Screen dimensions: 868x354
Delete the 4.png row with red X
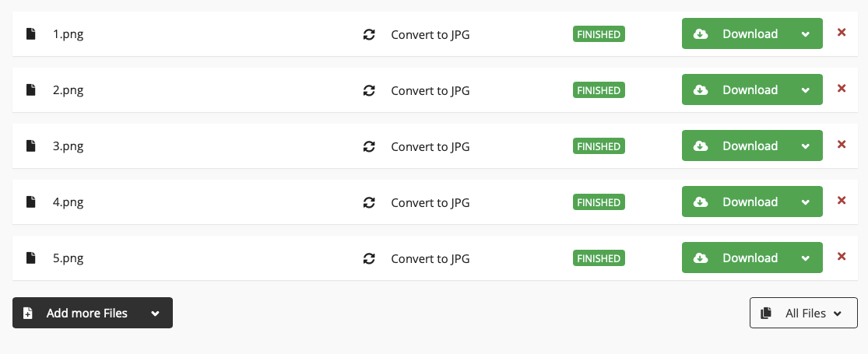(x=842, y=201)
